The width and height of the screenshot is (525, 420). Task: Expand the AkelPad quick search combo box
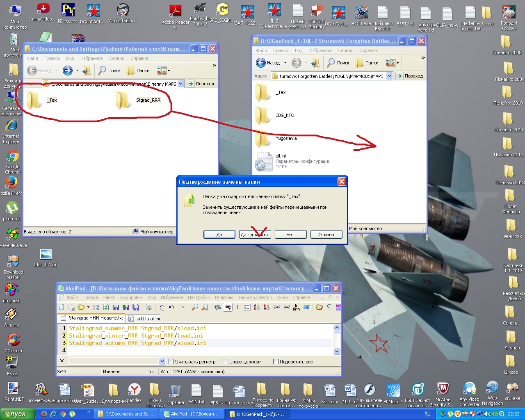(162, 361)
